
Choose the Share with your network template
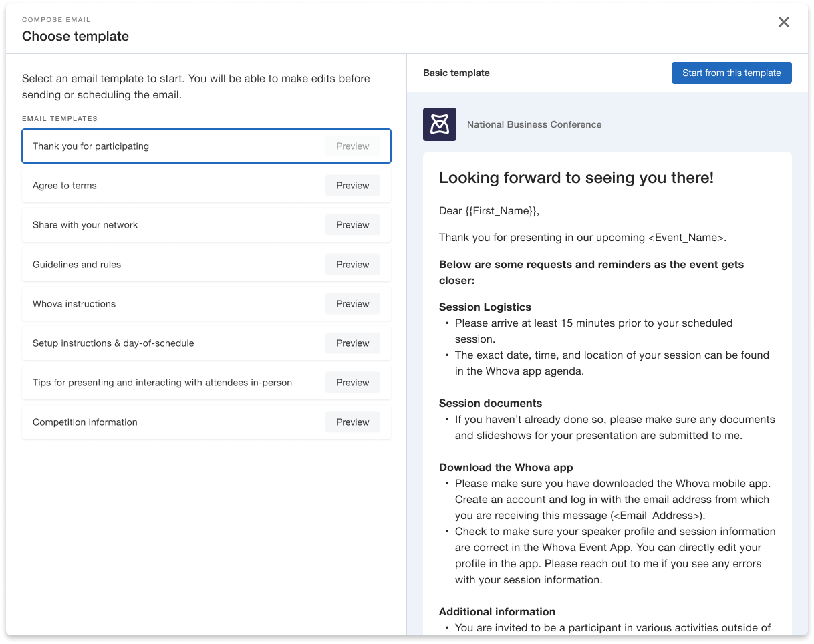(x=85, y=225)
